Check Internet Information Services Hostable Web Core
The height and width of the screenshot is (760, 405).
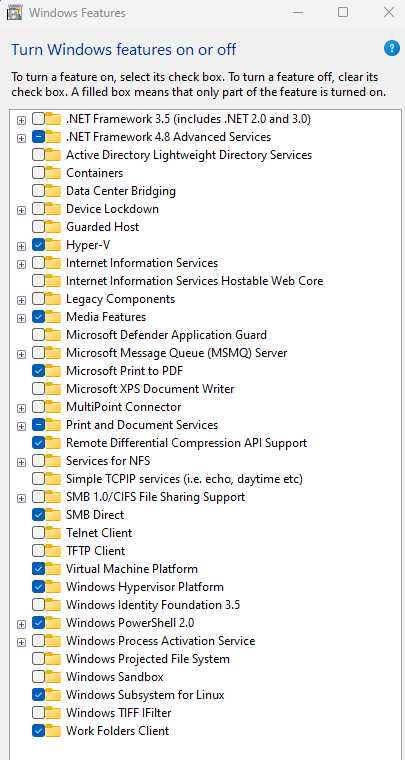tap(38, 281)
